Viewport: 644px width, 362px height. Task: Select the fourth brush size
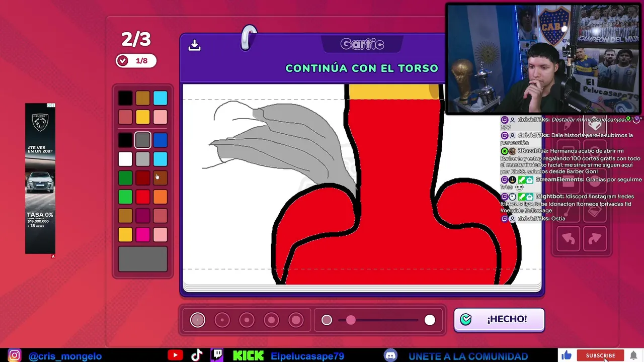pyautogui.click(x=271, y=320)
